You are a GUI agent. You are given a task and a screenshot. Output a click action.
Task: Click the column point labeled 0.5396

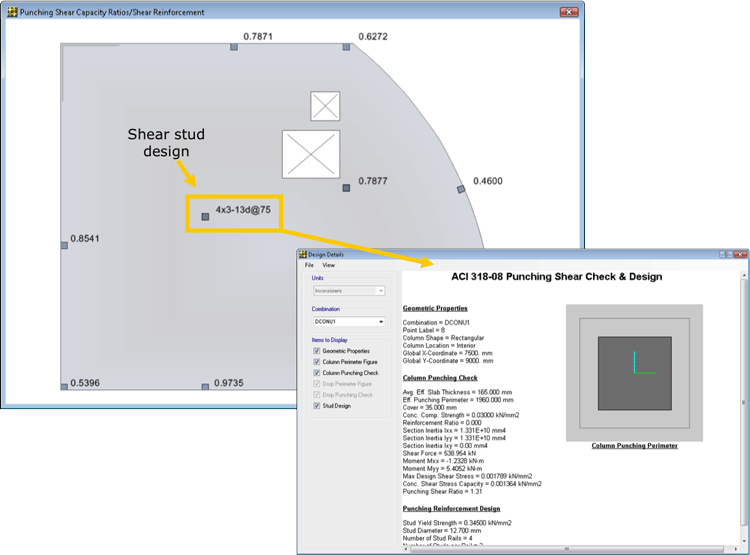64,387
